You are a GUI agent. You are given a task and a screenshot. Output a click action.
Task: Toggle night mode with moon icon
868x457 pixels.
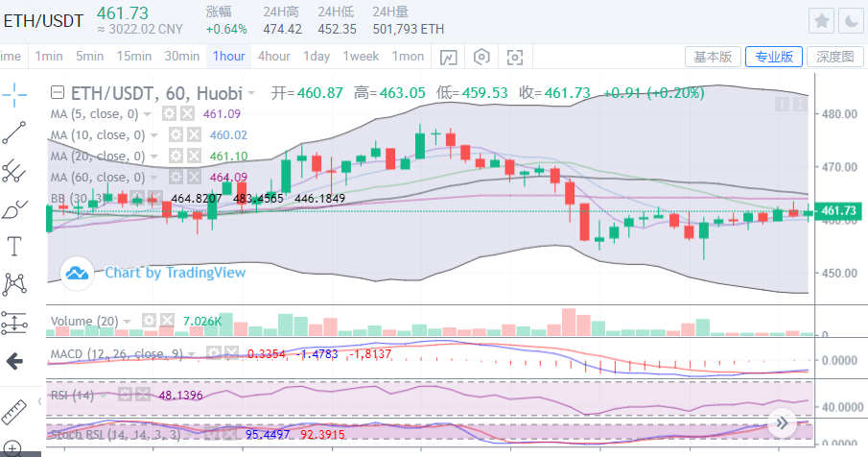tap(851, 20)
